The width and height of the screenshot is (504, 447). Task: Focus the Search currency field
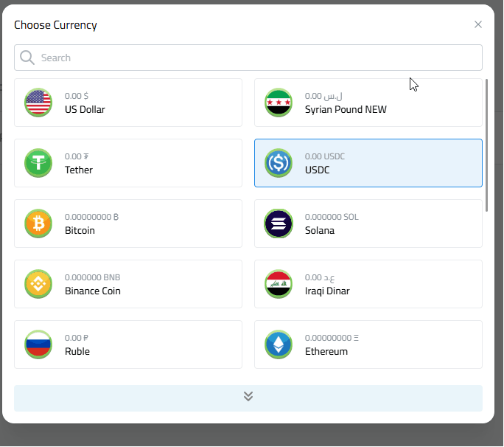248,58
